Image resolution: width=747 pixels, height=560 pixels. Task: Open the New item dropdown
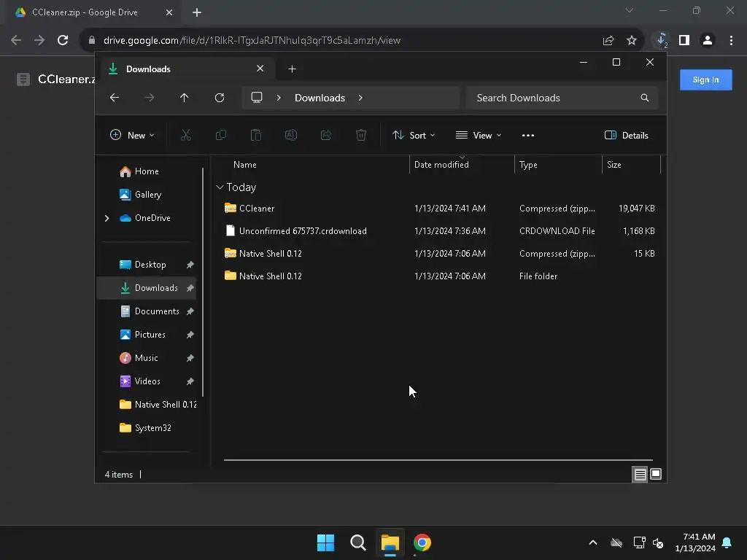[132, 135]
